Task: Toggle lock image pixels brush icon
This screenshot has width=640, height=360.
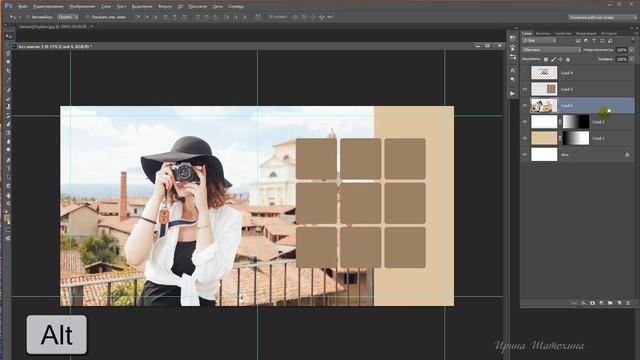Action: point(553,59)
